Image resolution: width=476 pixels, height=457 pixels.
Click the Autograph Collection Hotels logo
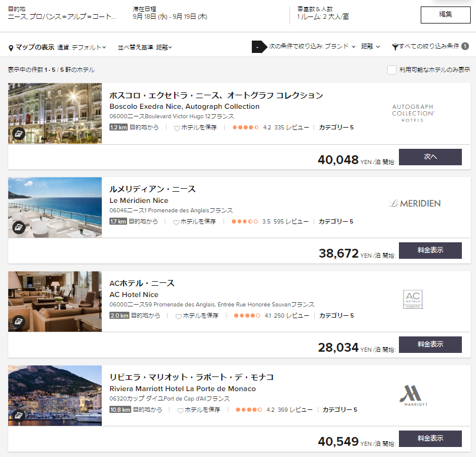[413, 113]
